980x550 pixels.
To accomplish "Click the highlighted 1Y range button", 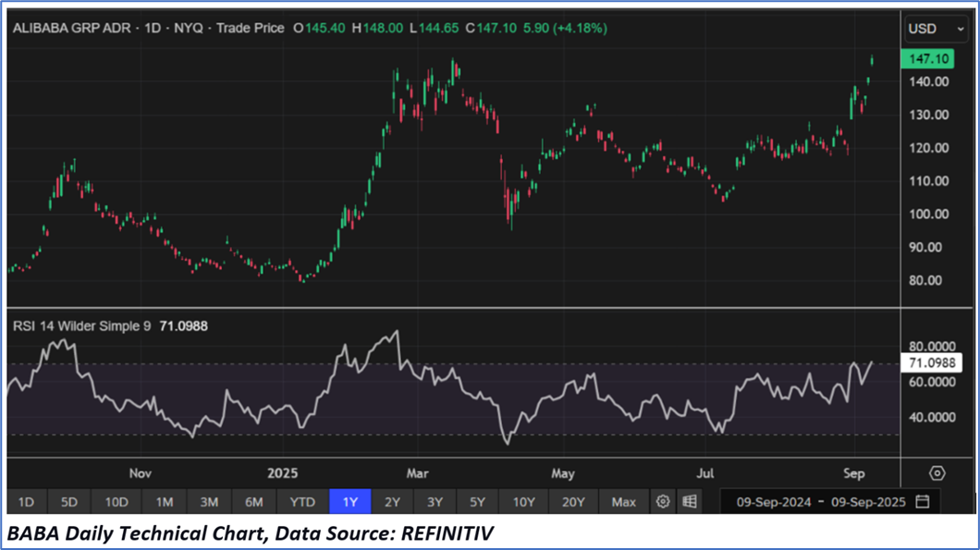I will point(350,502).
